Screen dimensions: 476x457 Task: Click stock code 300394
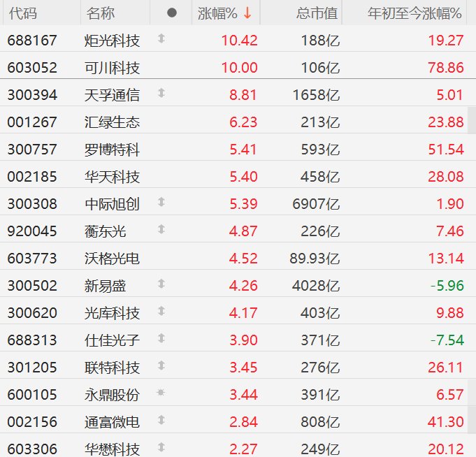pyautogui.click(x=32, y=95)
